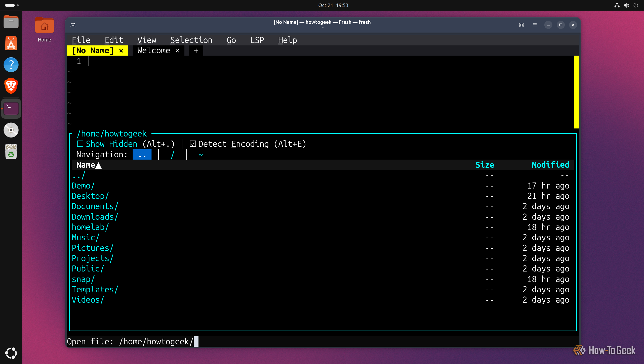Image resolution: width=644 pixels, height=364 pixels.
Task: Open the terminal tab overview grid icon
Action: [x=521, y=25]
